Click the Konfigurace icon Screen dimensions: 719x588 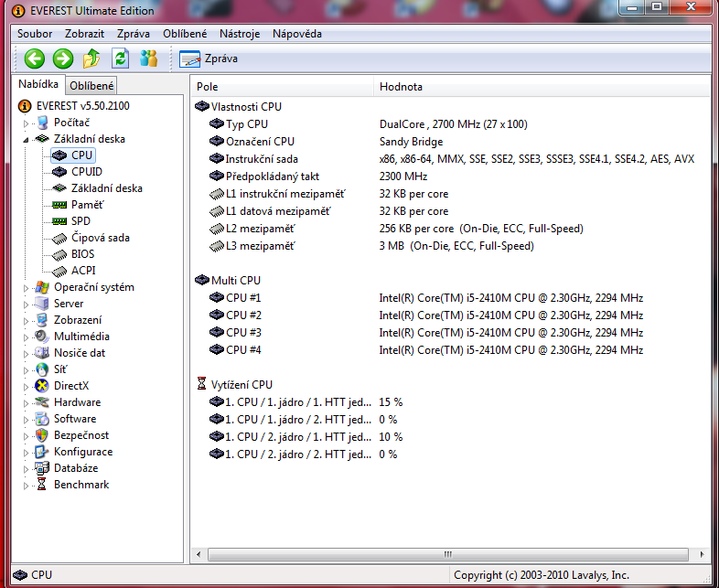pyautogui.click(x=42, y=452)
